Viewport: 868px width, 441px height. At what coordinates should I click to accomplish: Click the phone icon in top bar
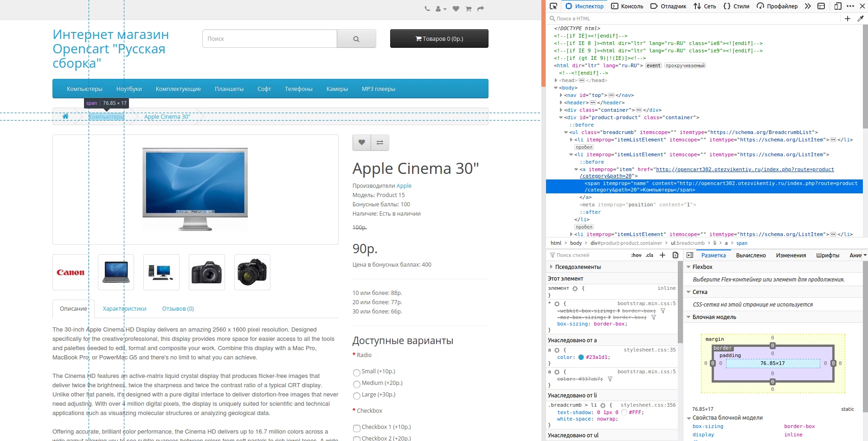tap(427, 9)
